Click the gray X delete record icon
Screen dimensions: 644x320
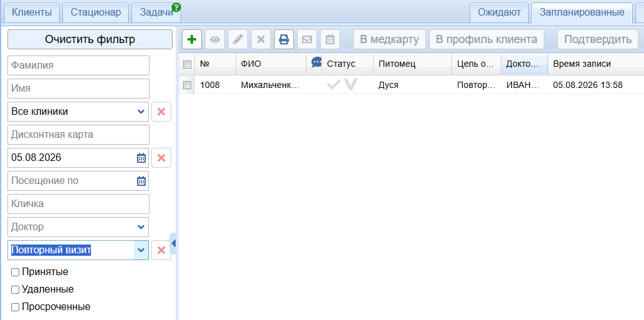tap(261, 39)
